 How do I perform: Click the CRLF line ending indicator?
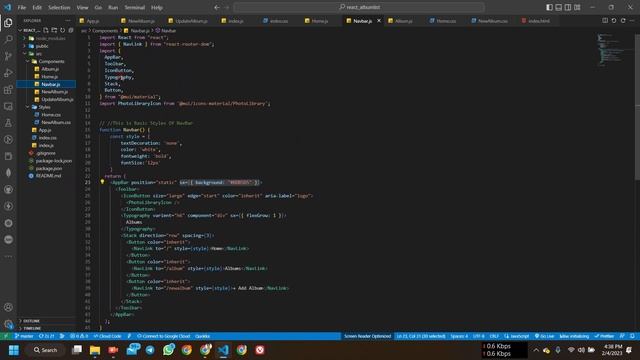pos(494,336)
